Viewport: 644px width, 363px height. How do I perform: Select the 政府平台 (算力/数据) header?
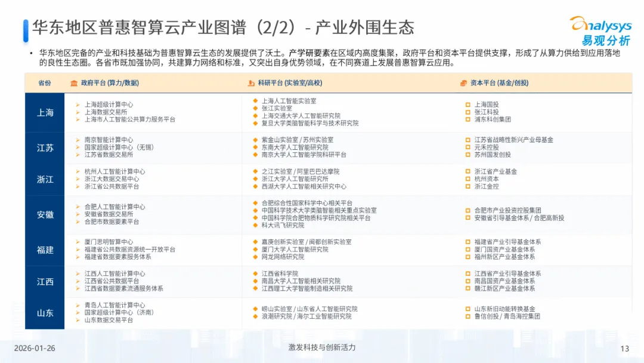[x=110, y=83]
